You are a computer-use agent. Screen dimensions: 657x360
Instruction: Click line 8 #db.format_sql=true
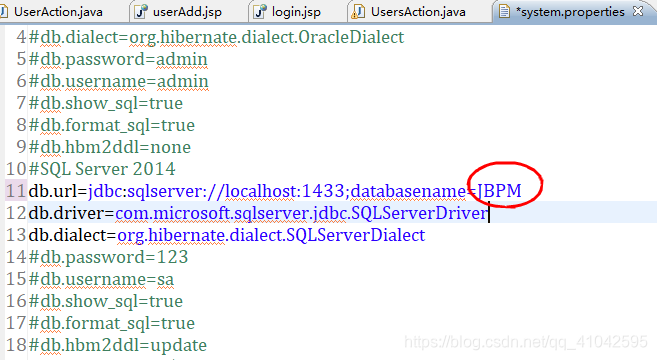coord(111,125)
